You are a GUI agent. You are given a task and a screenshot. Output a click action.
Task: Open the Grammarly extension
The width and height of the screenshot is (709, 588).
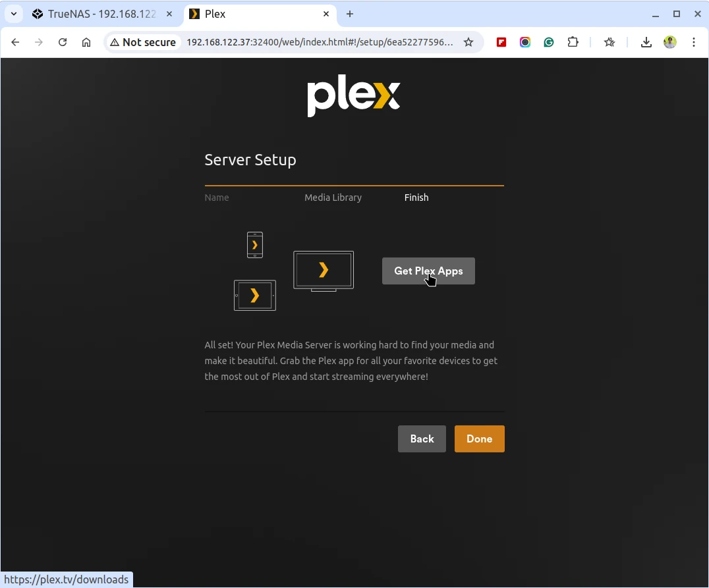[x=549, y=42]
